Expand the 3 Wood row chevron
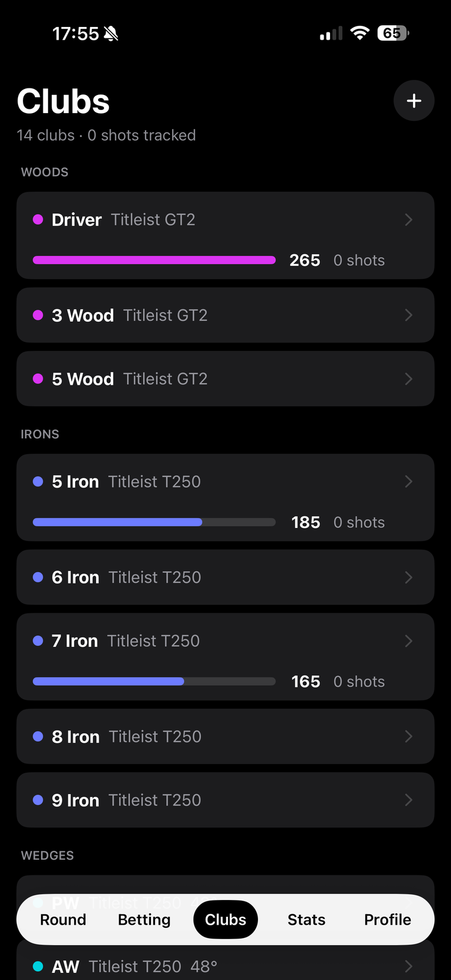451x980 pixels. tap(408, 315)
